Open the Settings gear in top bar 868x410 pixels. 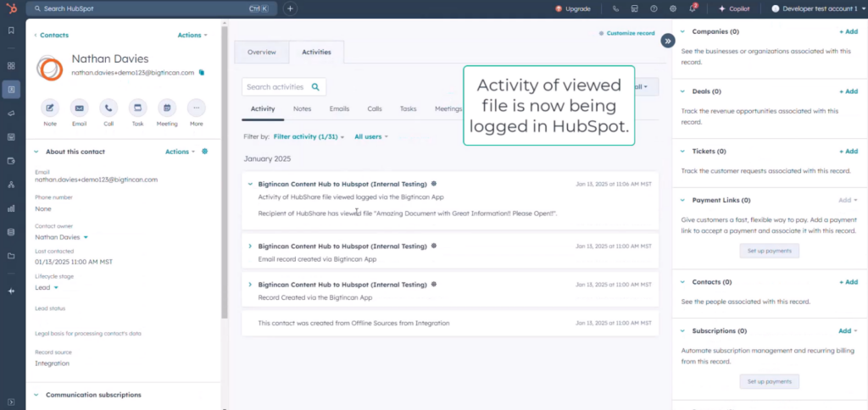(x=672, y=8)
